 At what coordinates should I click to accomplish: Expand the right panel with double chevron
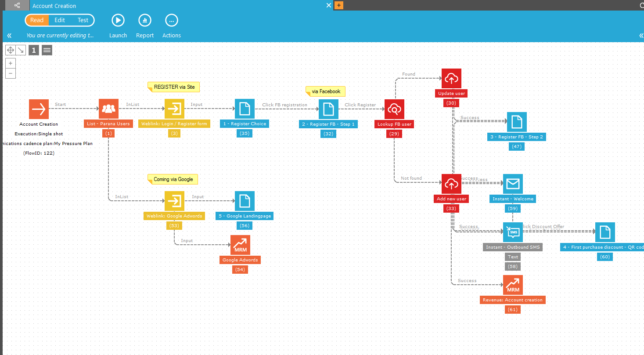[640, 36]
